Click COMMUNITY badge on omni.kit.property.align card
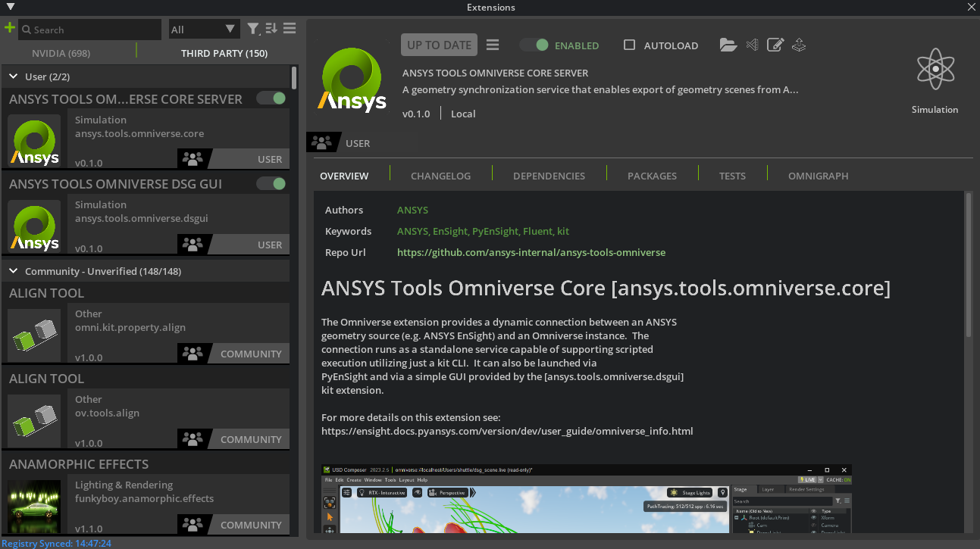This screenshot has height=549, width=980. (x=233, y=354)
